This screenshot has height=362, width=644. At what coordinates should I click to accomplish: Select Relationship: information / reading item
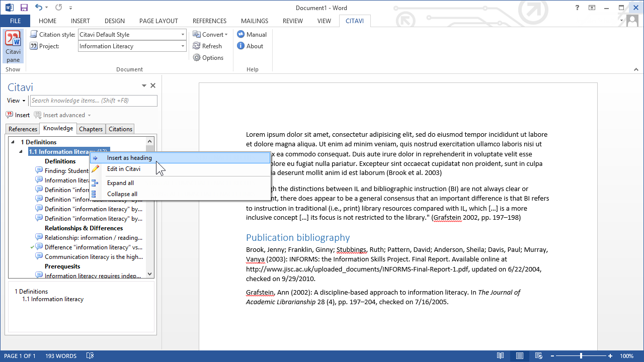pos(90,238)
